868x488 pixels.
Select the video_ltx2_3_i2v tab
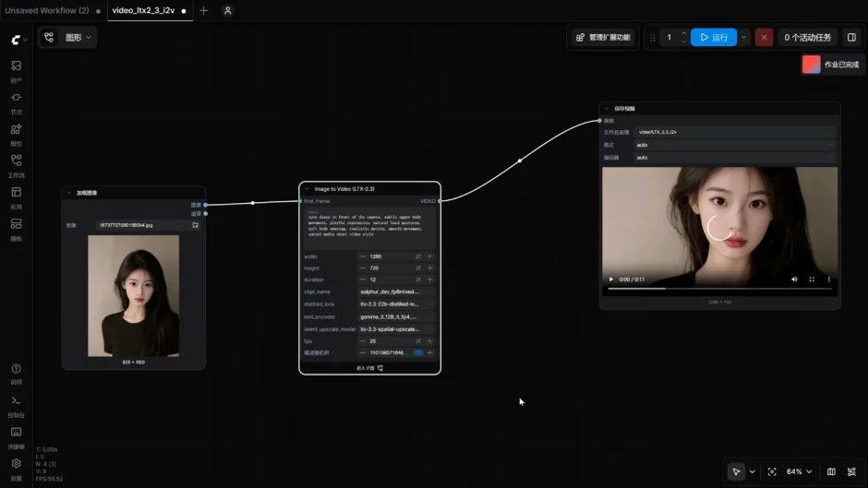point(150,10)
